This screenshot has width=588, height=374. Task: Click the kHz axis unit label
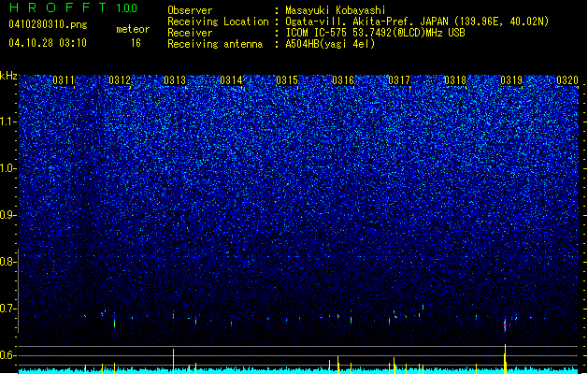8,76
